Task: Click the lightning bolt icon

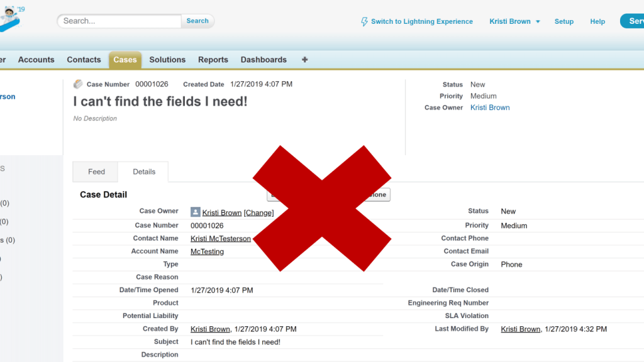Action: click(x=364, y=21)
